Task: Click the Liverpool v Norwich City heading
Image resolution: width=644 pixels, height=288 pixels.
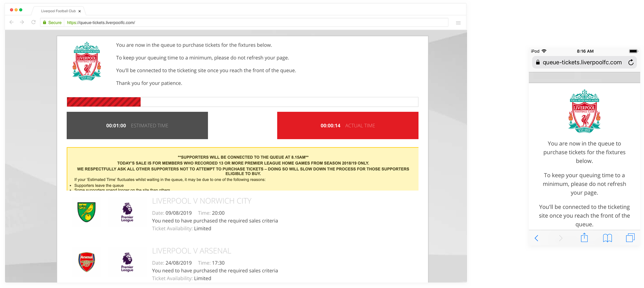Action: tap(202, 201)
